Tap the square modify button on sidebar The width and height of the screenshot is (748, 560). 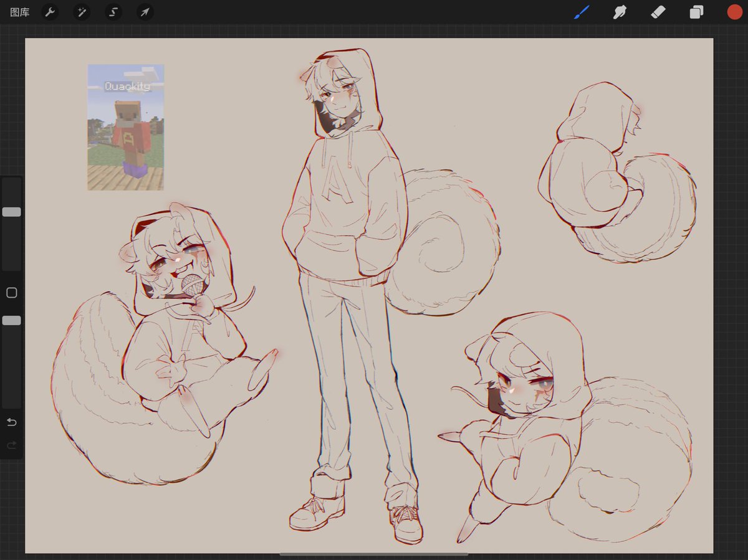point(11,293)
